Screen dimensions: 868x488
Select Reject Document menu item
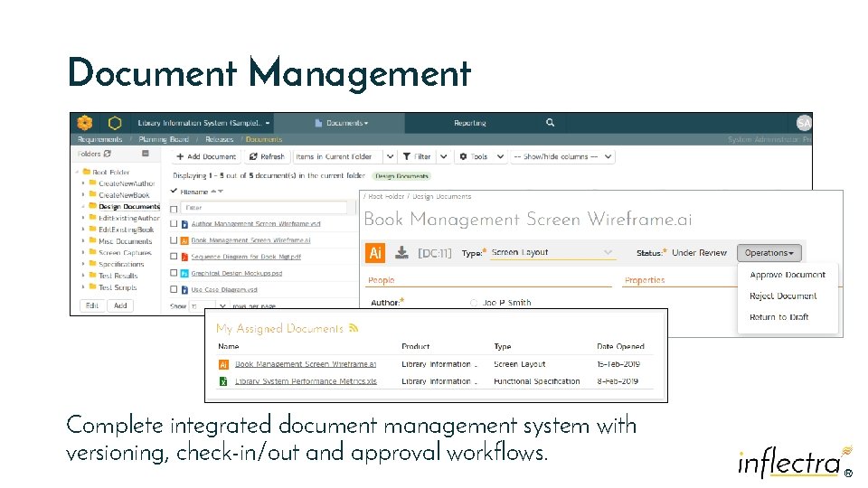point(783,296)
